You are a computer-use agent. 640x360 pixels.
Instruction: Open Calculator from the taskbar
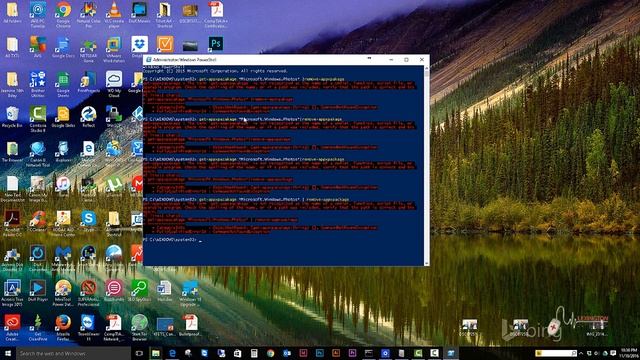(x=254, y=353)
